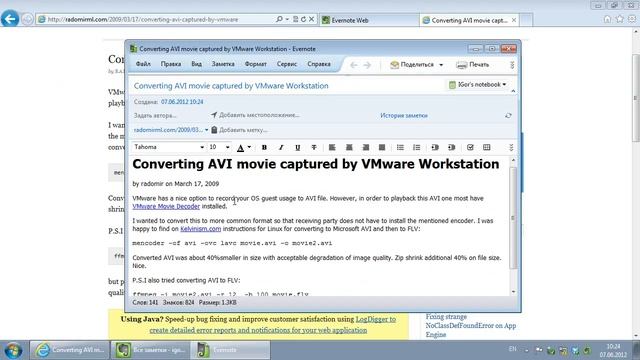
Task: Open a new browser tab
Action: (526, 20)
